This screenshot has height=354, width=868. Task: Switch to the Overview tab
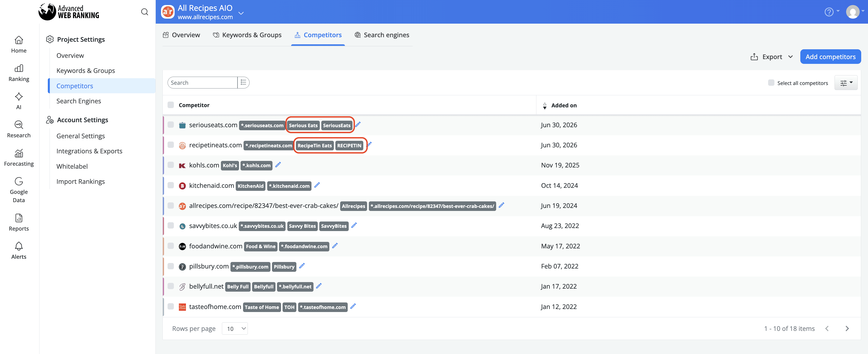(x=181, y=35)
